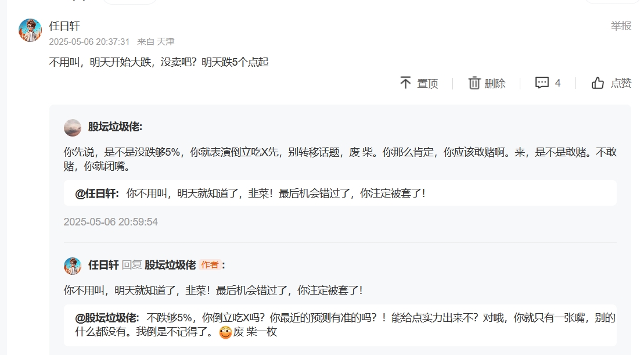Click the 2025-05-06 20:59:54 reply timestamp
The height and width of the screenshot is (355, 644).
[110, 222]
